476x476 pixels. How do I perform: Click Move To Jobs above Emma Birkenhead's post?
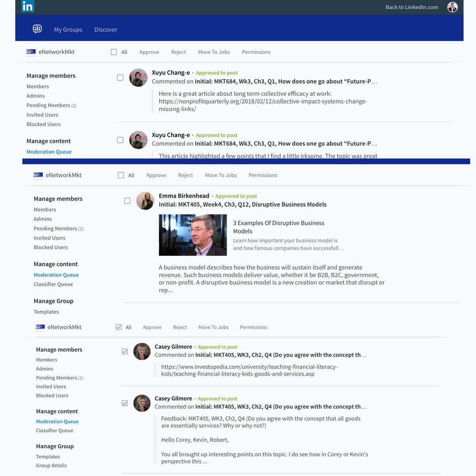(221, 175)
